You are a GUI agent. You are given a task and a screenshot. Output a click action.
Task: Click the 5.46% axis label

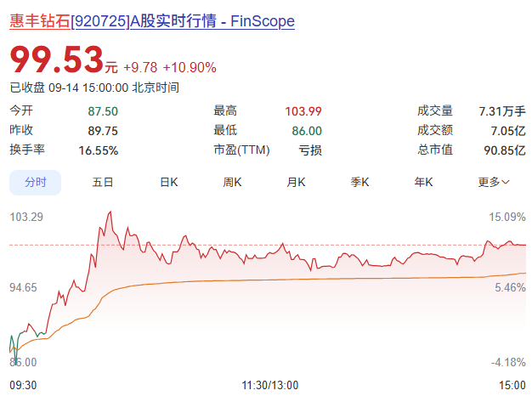[x=510, y=287]
